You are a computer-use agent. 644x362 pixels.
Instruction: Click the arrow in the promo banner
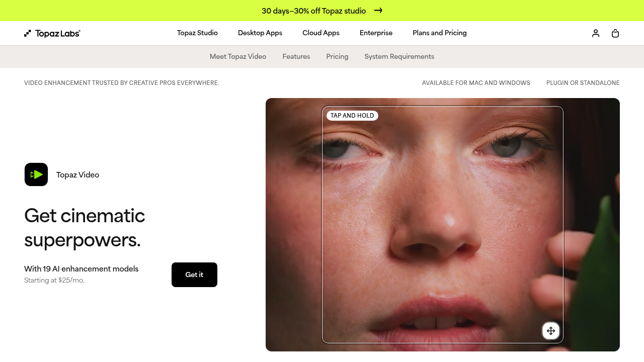(x=378, y=11)
